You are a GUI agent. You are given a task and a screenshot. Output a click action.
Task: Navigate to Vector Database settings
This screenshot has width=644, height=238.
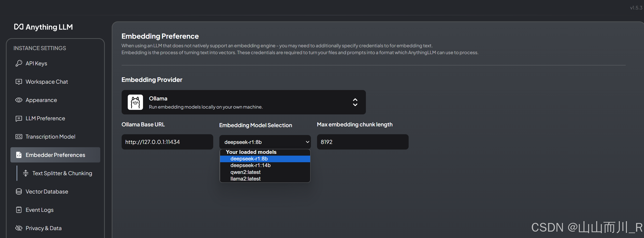(x=55, y=191)
